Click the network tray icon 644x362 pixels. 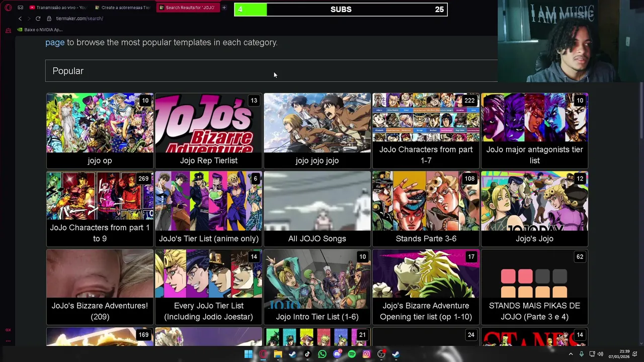[x=592, y=354]
